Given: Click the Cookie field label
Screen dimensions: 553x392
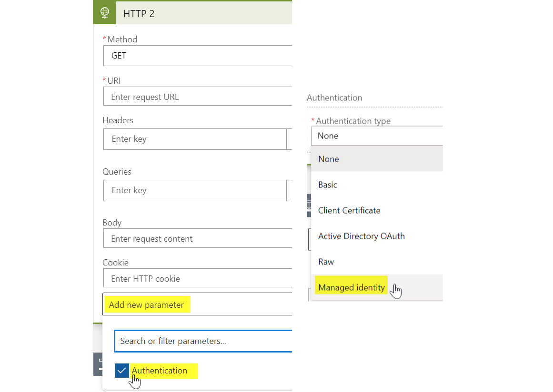Looking at the screenshot, I should pos(115,263).
